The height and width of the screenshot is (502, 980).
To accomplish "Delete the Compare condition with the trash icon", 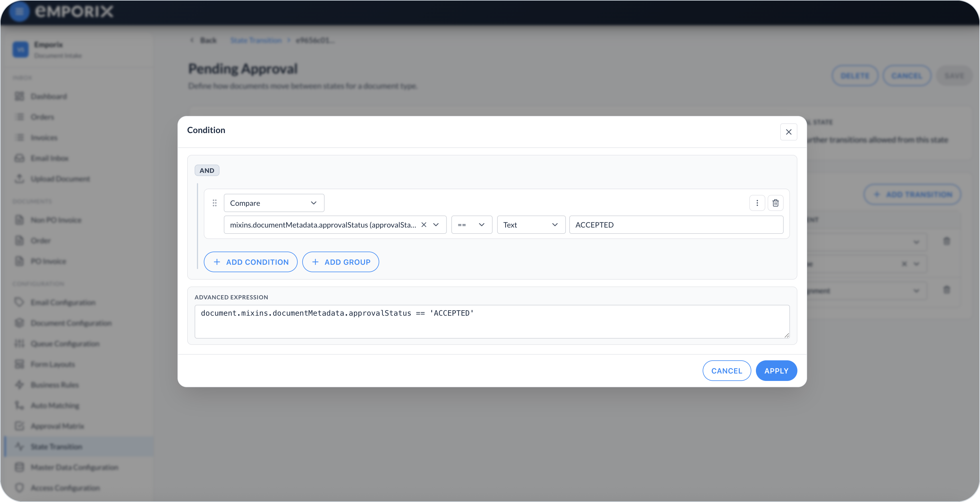I will coord(775,203).
